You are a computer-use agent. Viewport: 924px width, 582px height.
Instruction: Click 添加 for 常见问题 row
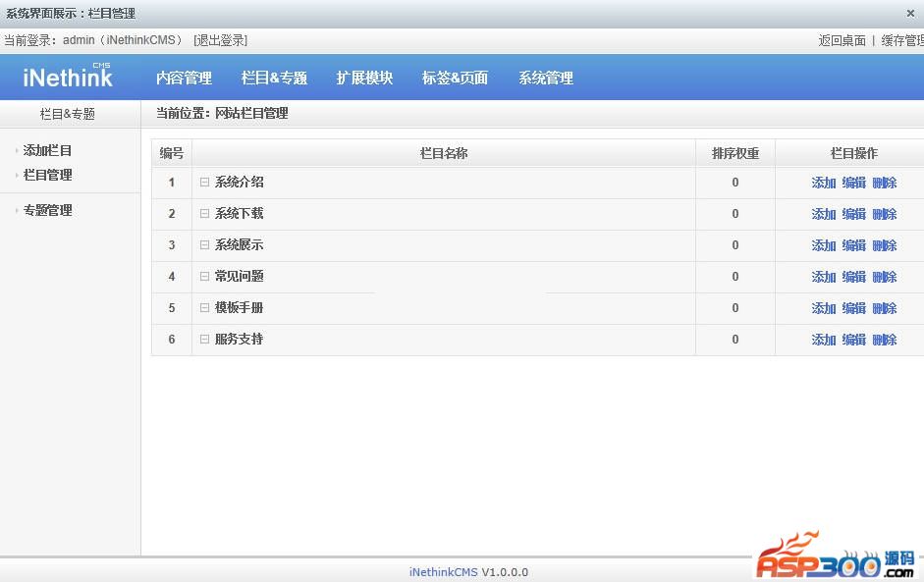point(823,277)
